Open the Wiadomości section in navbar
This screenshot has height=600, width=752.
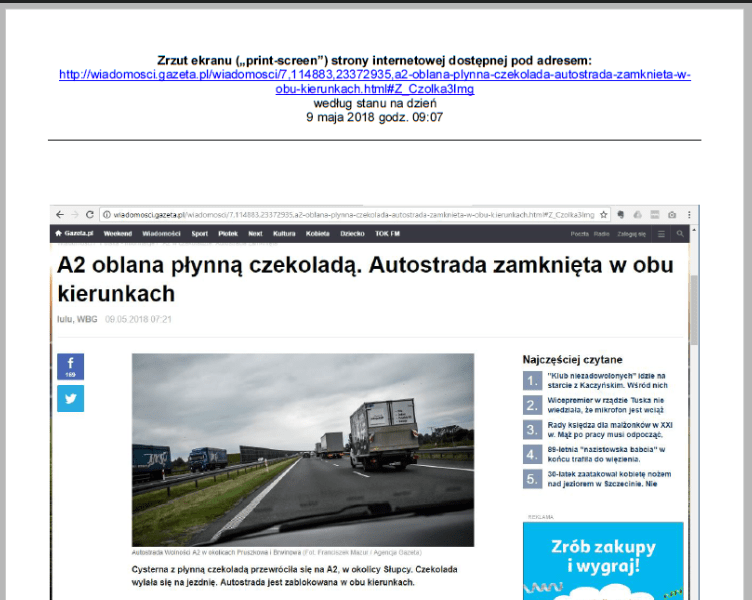click(160, 234)
